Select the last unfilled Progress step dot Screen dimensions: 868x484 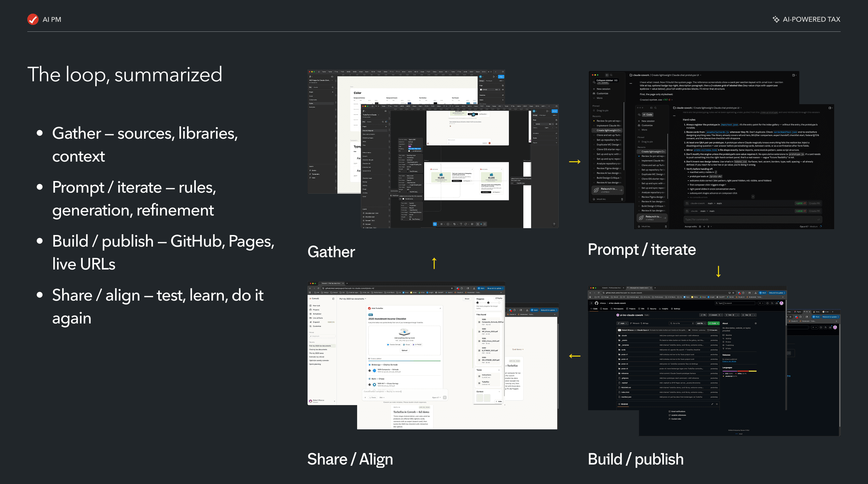[x=499, y=303]
